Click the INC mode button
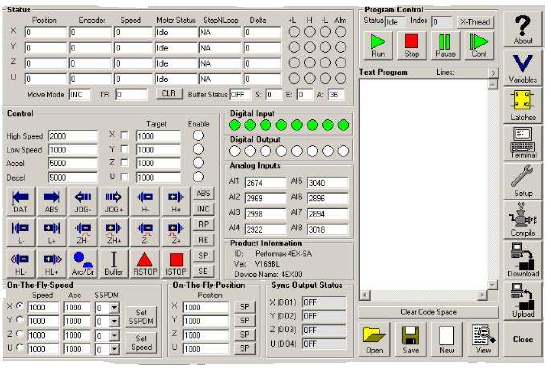 203,209
